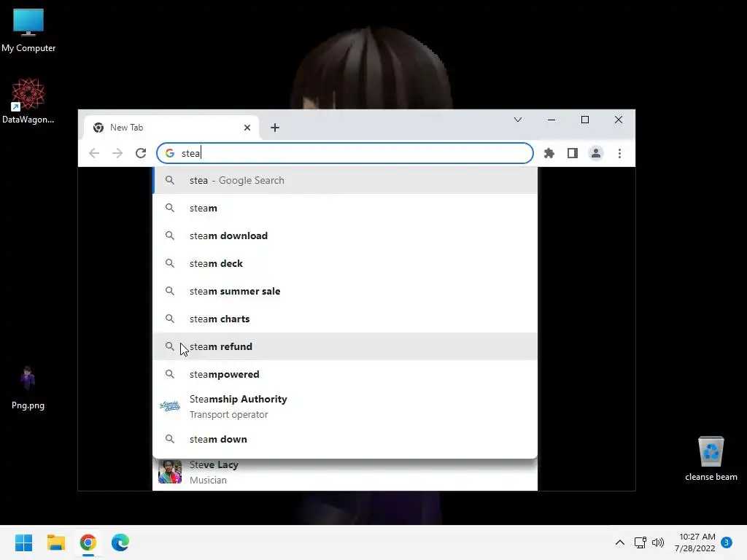Viewport: 747px width, 560px height.
Task: Close the New Tab tab
Action: (247, 128)
